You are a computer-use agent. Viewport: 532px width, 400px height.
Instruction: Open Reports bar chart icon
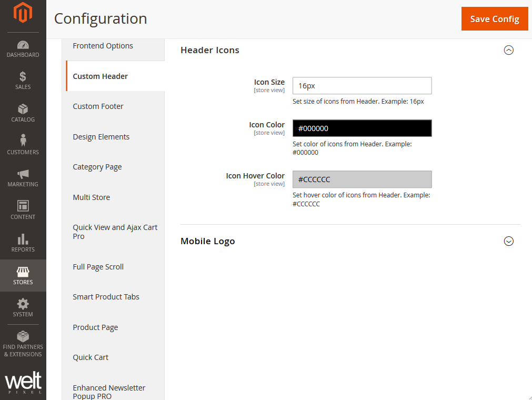coord(23,239)
